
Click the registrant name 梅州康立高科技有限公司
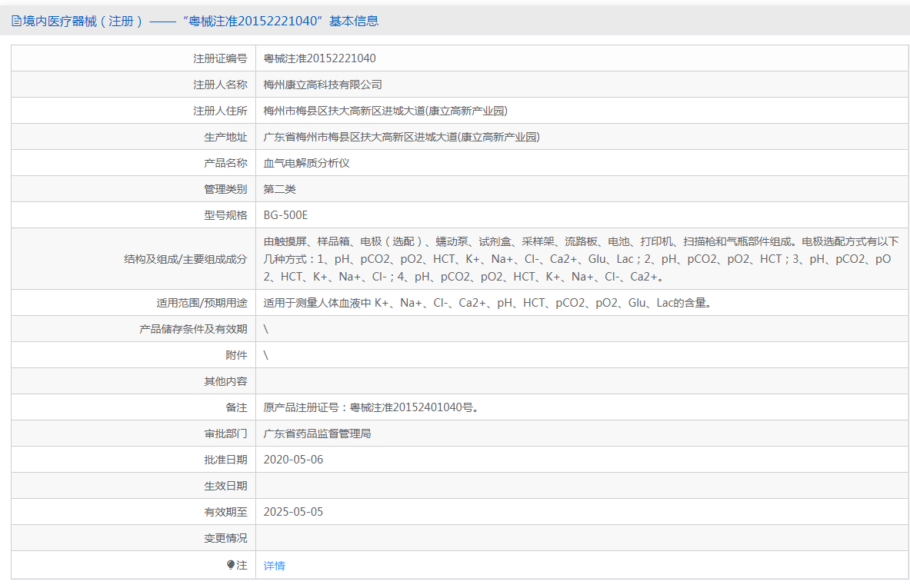322,85
